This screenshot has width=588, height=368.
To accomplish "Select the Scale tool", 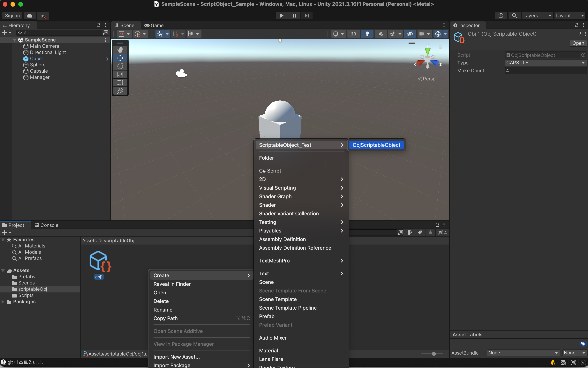I will tap(120, 74).
